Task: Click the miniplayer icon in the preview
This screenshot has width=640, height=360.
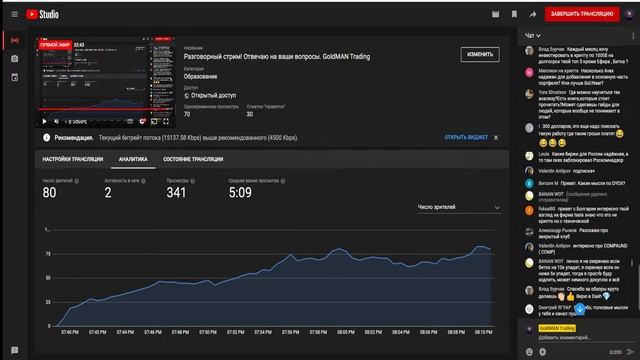Action: click(154, 121)
